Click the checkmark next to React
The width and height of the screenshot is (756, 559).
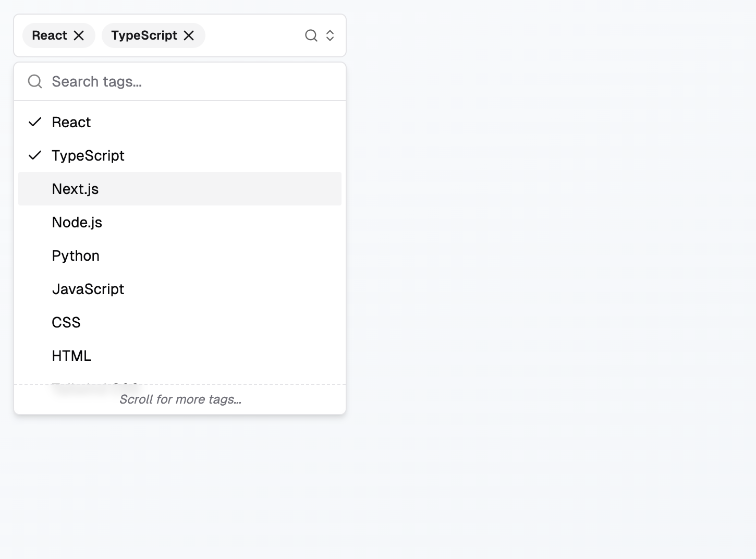pos(35,122)
